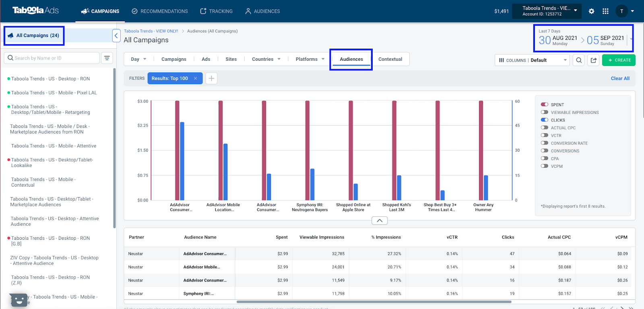
Task: Toggle the Viewable Impressions metric
Action: point(545,112)
